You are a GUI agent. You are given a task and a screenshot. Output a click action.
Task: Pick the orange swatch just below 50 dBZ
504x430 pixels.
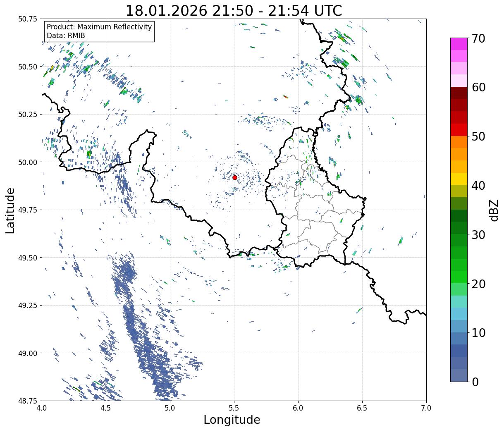tap(459, 142)
